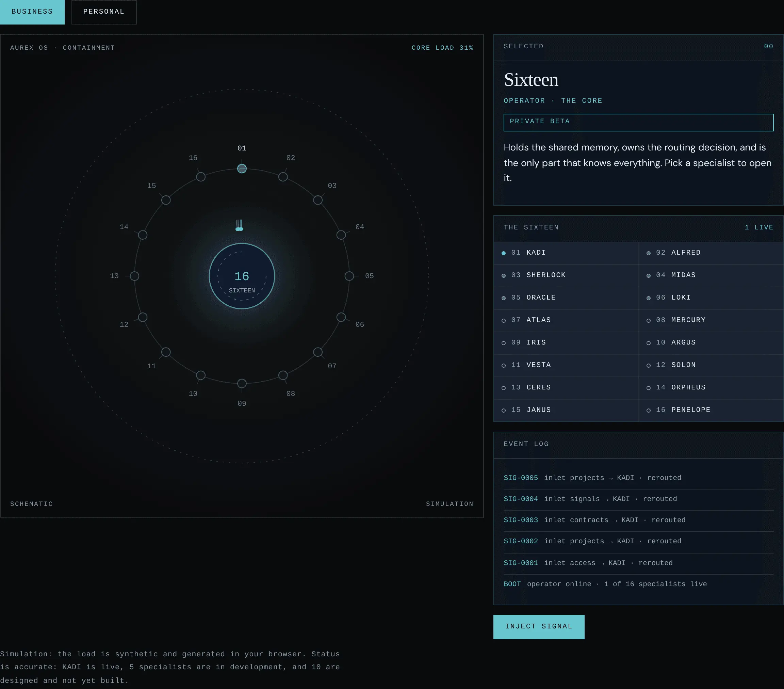The height and width of the screenshot is (689, 784).
Task: Select node 08 on the ring
Action: tap(283, 375)
